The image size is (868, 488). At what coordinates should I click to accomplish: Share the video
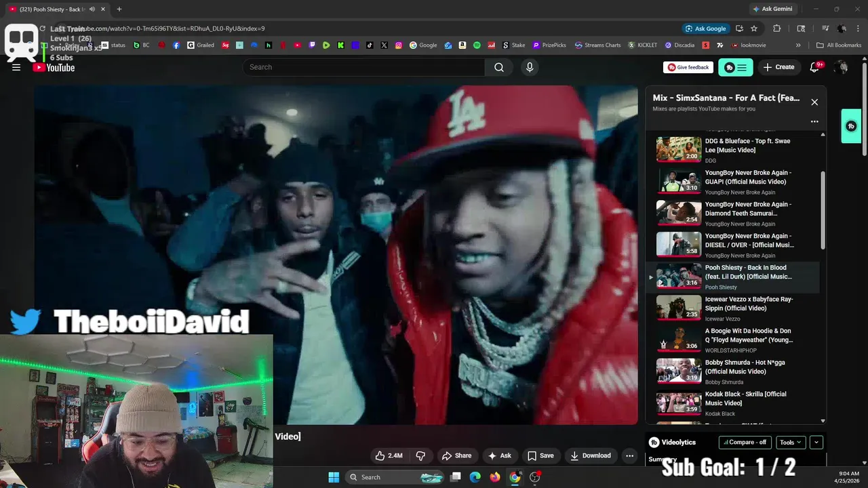(x=456, y=455)
